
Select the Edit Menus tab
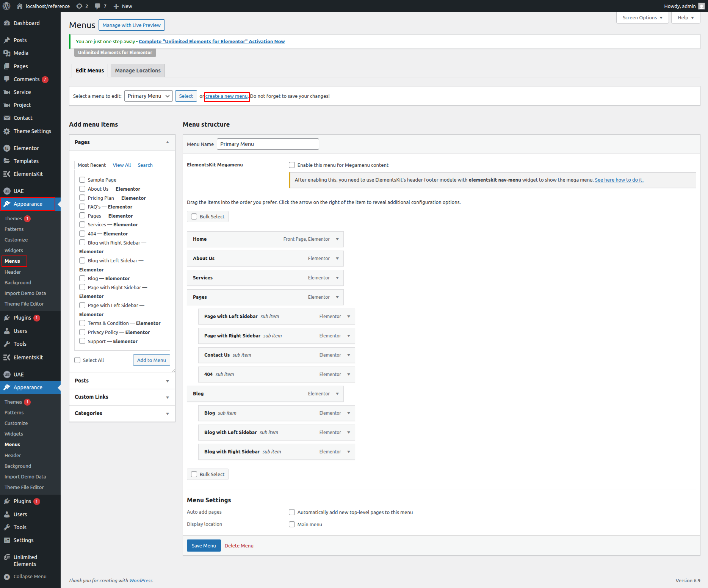coord(90,71)
